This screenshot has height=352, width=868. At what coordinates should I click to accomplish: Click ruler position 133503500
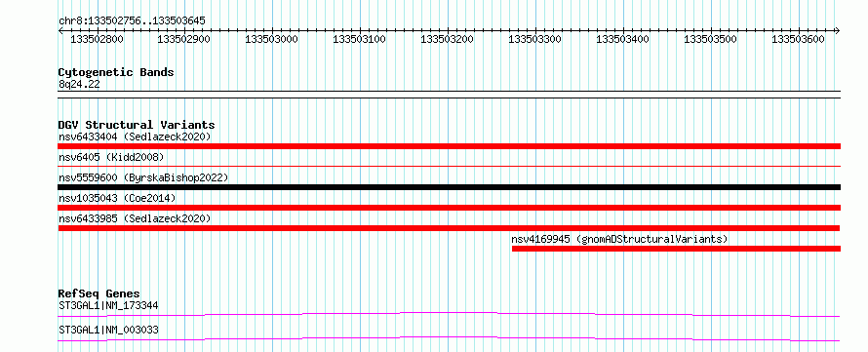click(x=711, y=39)
